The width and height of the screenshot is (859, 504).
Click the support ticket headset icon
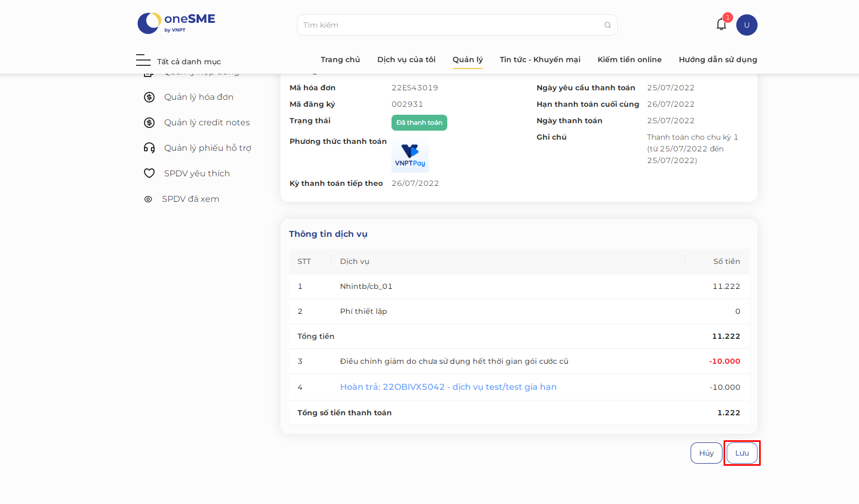(149, 148)
